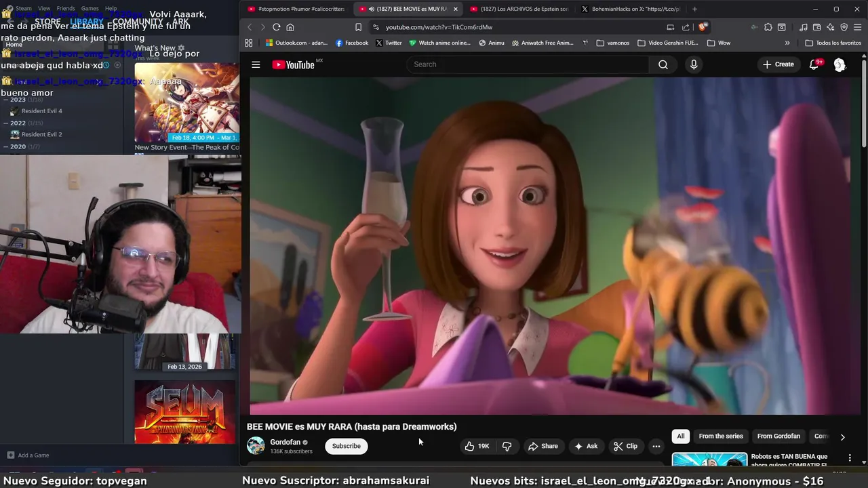This screenshot has height=488, width=868.
Task: Select the From the series chip
Action: tap(721, 436)
